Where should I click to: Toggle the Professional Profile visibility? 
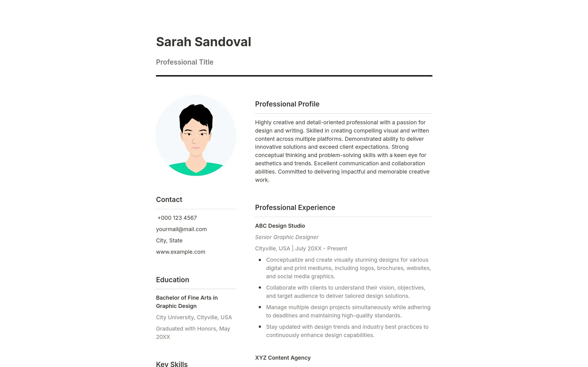[287, 104]
